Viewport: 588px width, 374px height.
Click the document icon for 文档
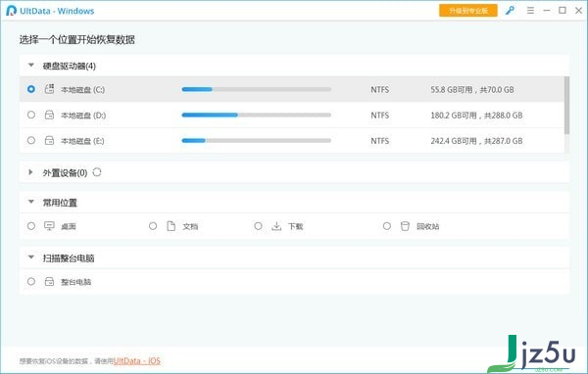click(x=171, y=226)
